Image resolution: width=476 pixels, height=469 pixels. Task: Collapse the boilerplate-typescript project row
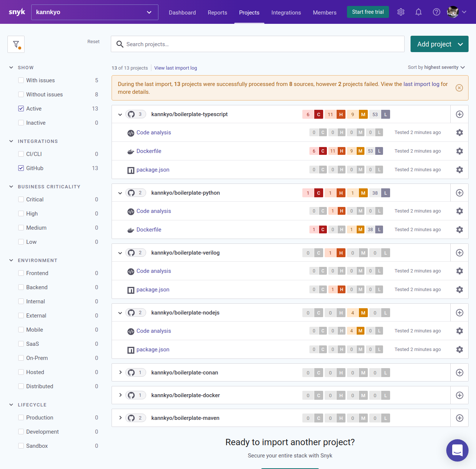point(120,114)
